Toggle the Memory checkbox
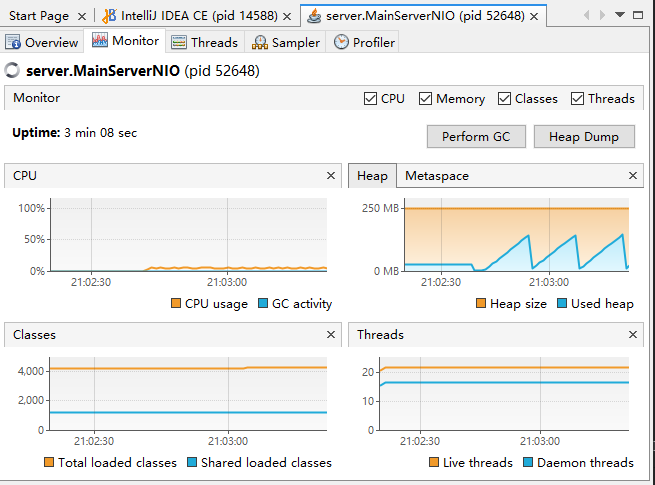This screenshot has height=485, width=655. click(x=425, y=99)
